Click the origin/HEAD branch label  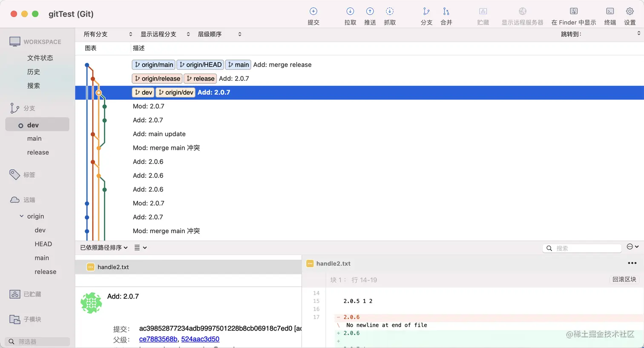200,65
